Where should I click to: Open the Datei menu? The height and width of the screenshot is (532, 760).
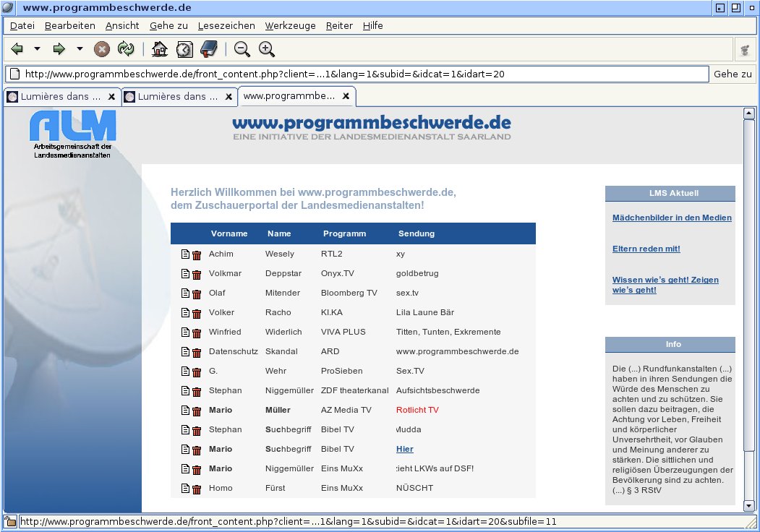tap(22, 26)
